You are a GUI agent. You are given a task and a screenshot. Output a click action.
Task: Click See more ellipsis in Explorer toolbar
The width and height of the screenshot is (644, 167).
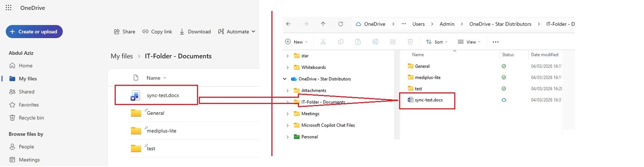[x=495, y=42]
